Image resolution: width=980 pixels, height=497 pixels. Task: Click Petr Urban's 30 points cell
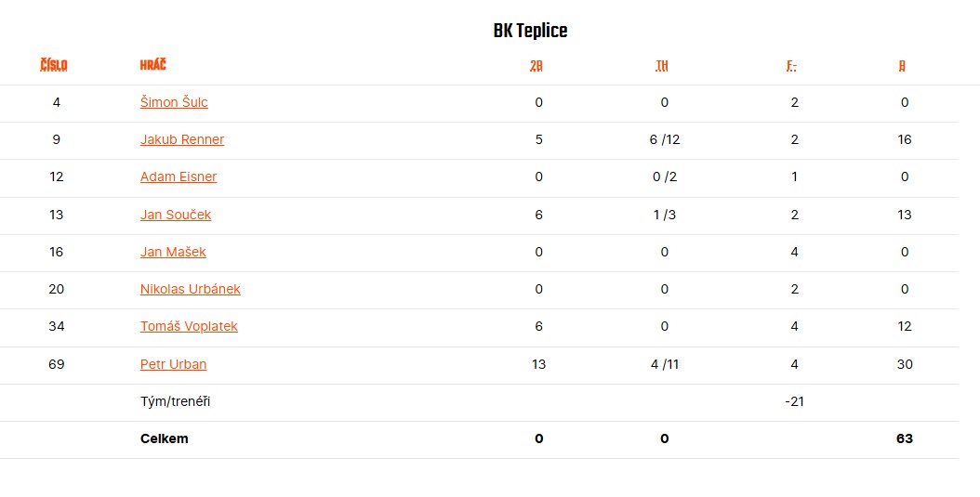(905, 364)
